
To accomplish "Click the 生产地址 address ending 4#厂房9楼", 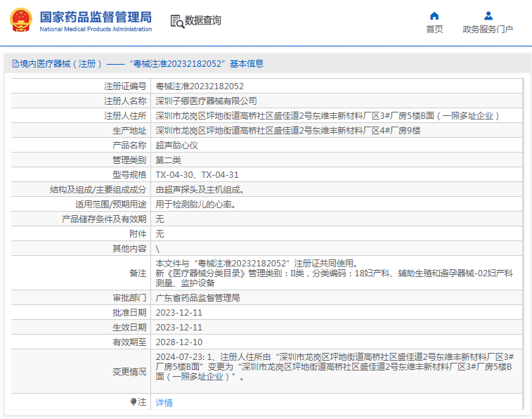I will pos(288,131).
